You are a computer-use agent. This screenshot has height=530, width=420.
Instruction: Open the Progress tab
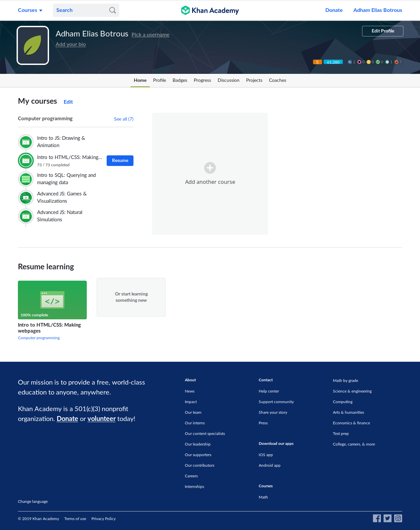202,80
